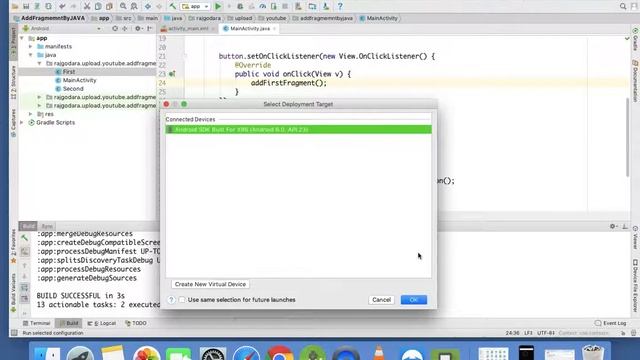Click the Paste clipboard icon
Viewport: 640px width, 360px height.
pyautogui.click(x=109, y=6)
